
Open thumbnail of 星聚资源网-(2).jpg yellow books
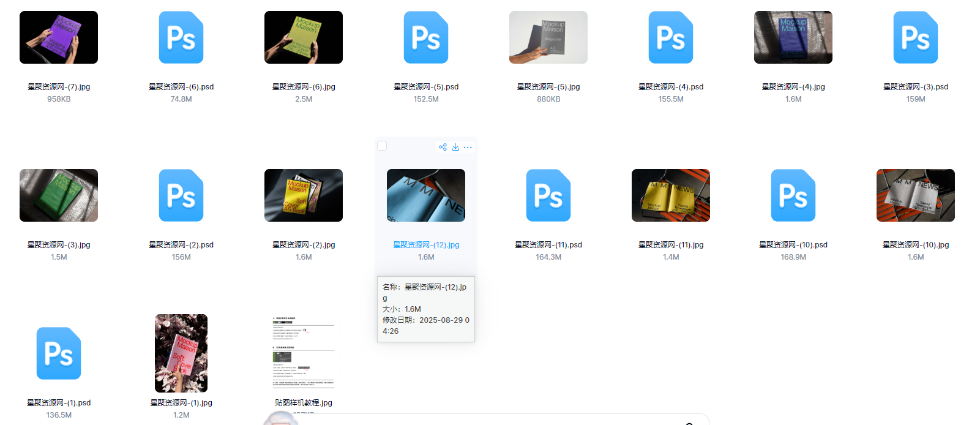(304, 195)
